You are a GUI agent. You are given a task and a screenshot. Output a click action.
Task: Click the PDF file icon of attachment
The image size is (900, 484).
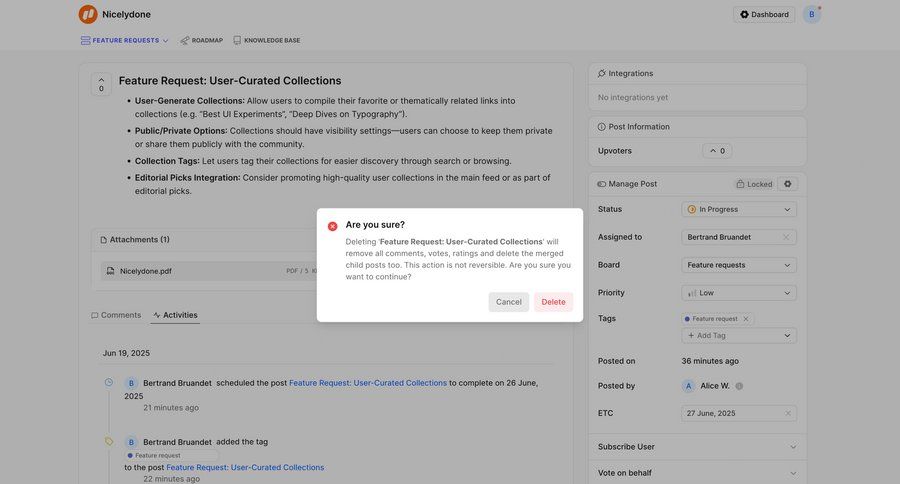(x=110, y=271)
